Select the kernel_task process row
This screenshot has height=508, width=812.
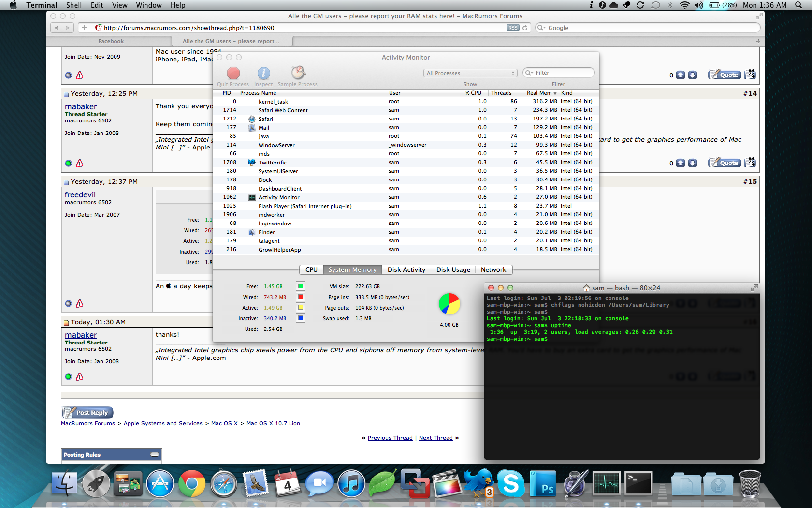point(406,102)
